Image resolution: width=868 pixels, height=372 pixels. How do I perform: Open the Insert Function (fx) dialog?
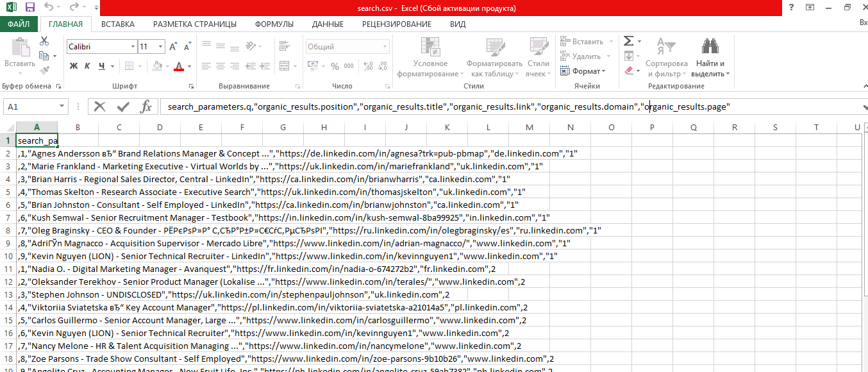click(x=146, y=106)
